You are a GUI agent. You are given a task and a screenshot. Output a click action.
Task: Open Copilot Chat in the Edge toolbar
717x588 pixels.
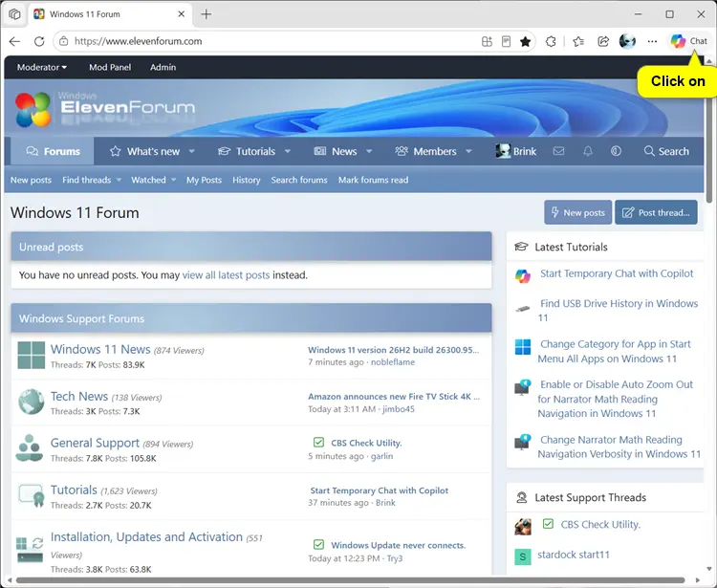tap(688, 41)
